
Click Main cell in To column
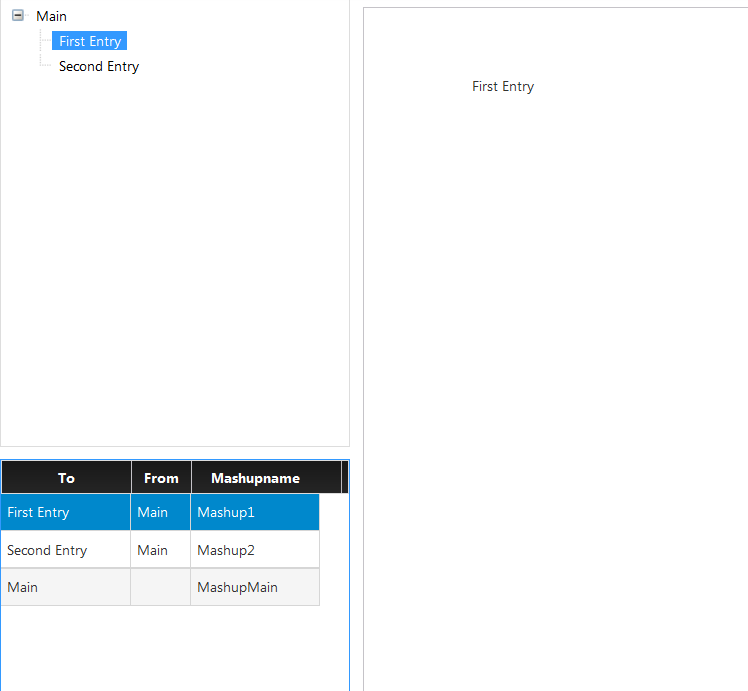65,587
